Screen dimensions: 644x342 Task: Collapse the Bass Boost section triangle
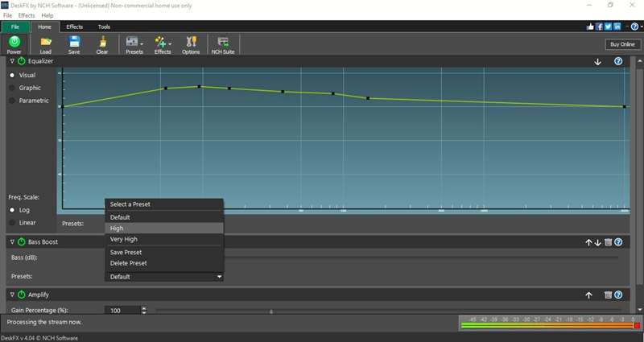[x=12, y=242]
